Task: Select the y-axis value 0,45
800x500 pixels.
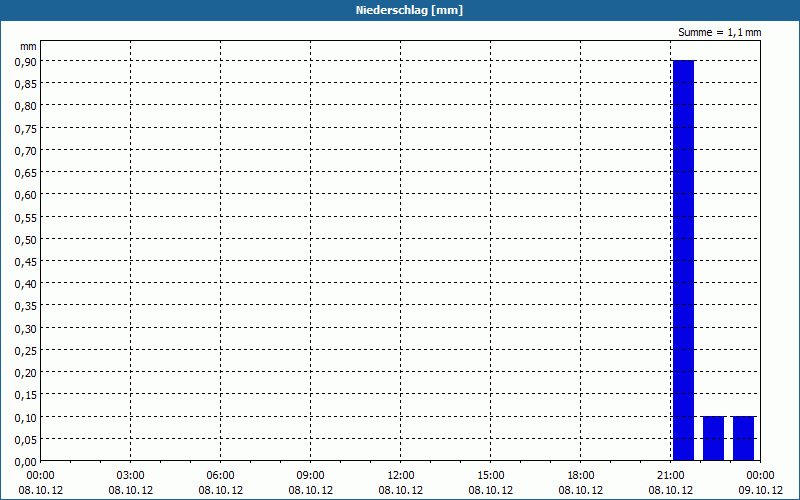Action: pos(26,261)
